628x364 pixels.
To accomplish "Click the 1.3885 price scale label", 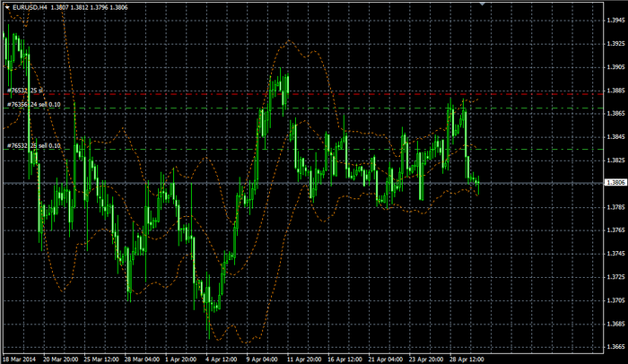I will point(615,90).
